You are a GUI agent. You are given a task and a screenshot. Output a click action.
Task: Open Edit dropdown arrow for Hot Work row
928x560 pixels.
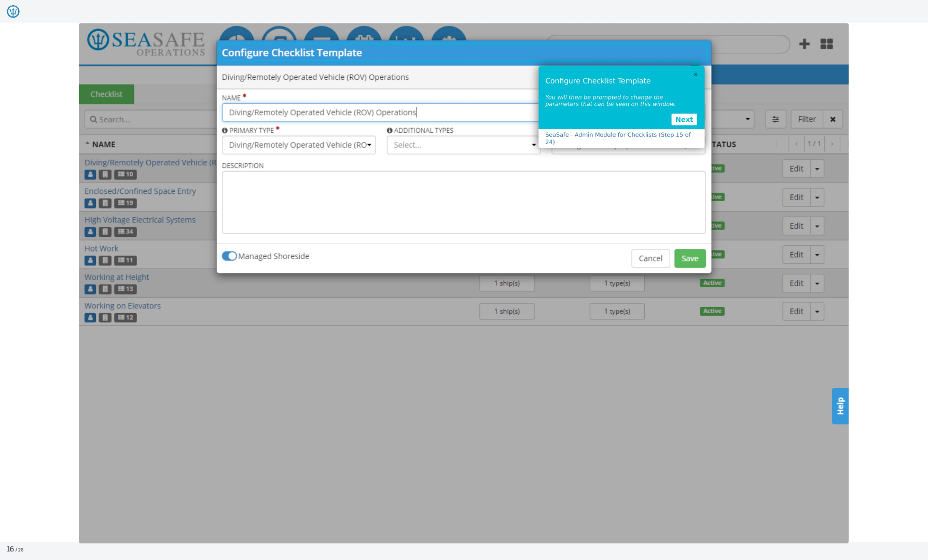[x=817, y=255]
